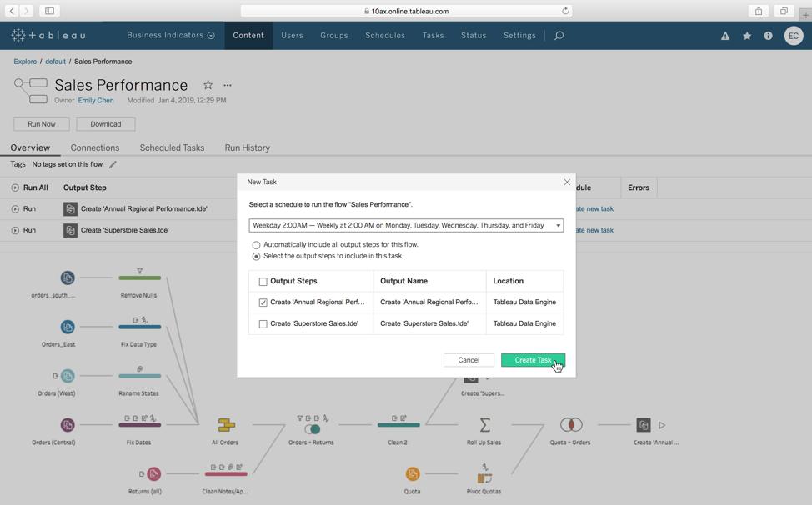Viewport: 812px width, 505px height.
Task: Click the Safari address bar
Action: tap(407, 11)
